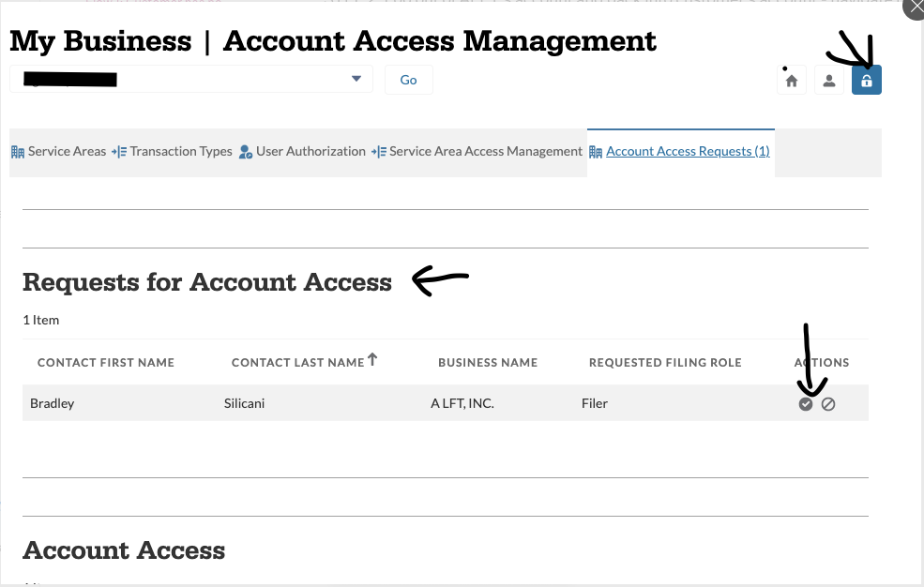Open the User Authorization tab
924x587 pixels.
[x=302, y=152]
